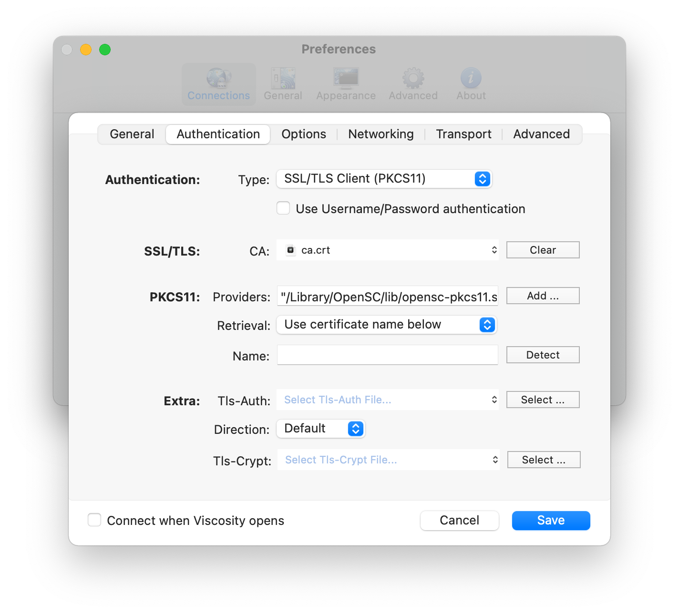Switch to the Networking tab
This screenshot has width=679, height=616.
tap(381, 134)
